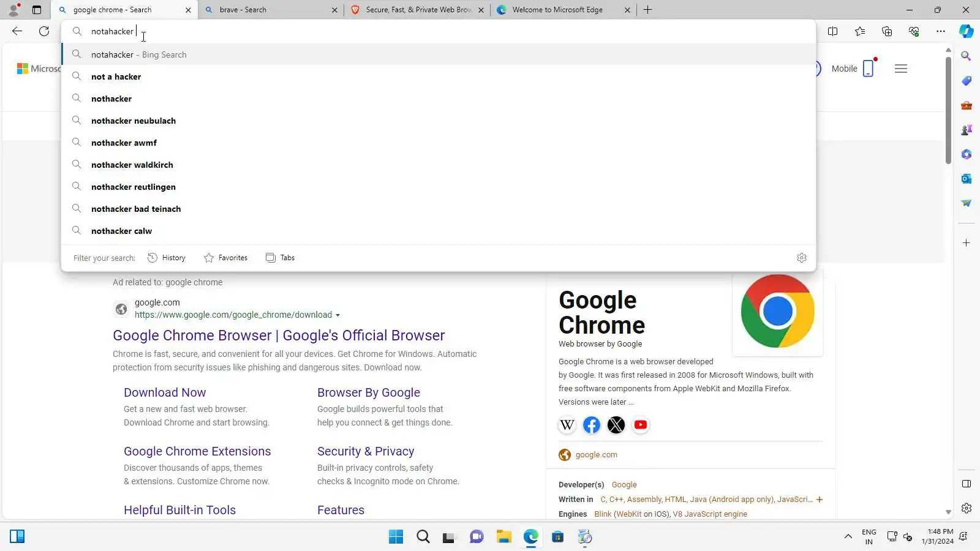Go back using the back arrow

tap(17, 31)
